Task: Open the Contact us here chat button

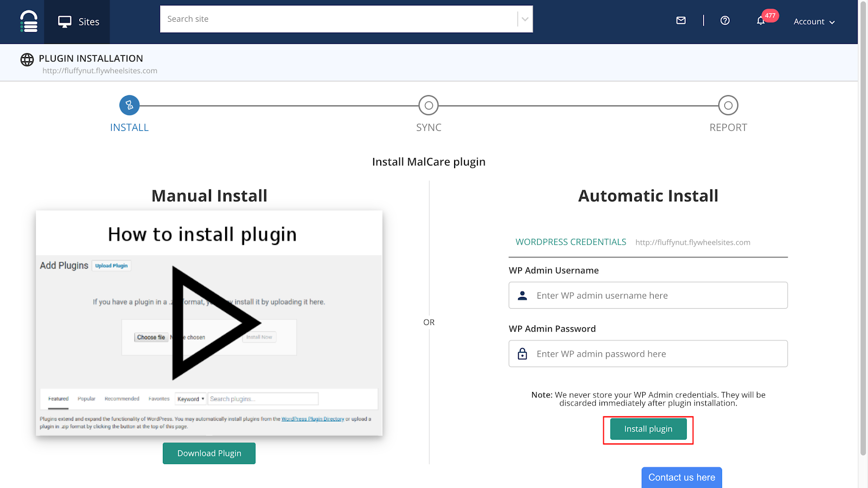Action: (x=681, y=478)
